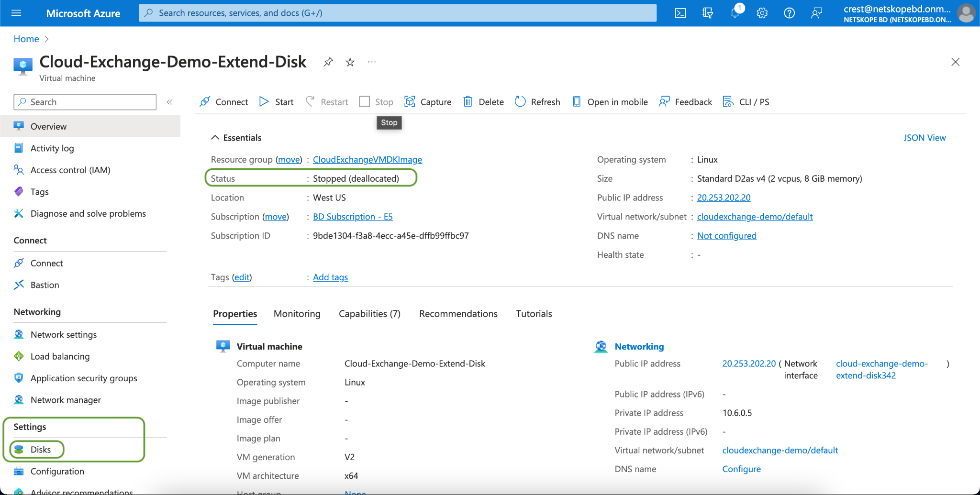Switch to the Monitoring tab
980x495 pixels.
point(297,314)
